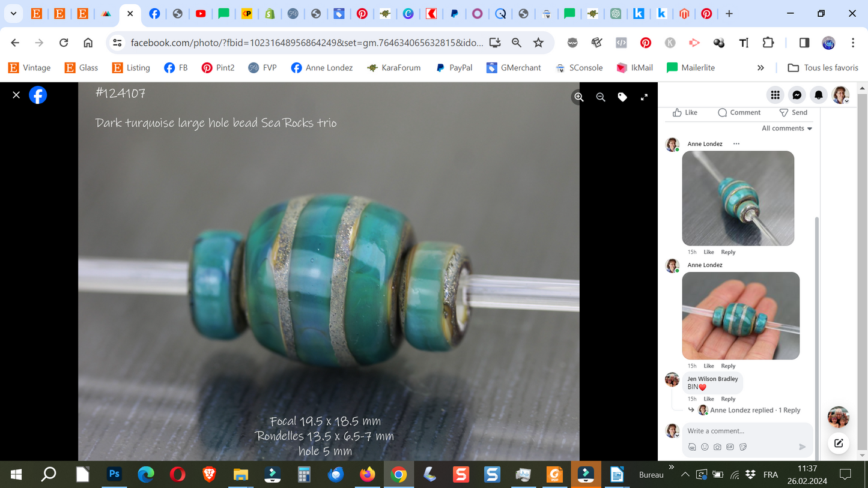This screenshot has width=868, height=488.
Task: Open the Anne Londez bookmark
Action: (x=321, y=68)
